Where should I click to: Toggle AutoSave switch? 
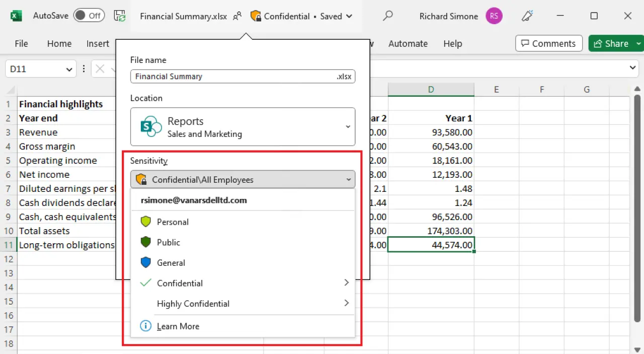[89, 16]
